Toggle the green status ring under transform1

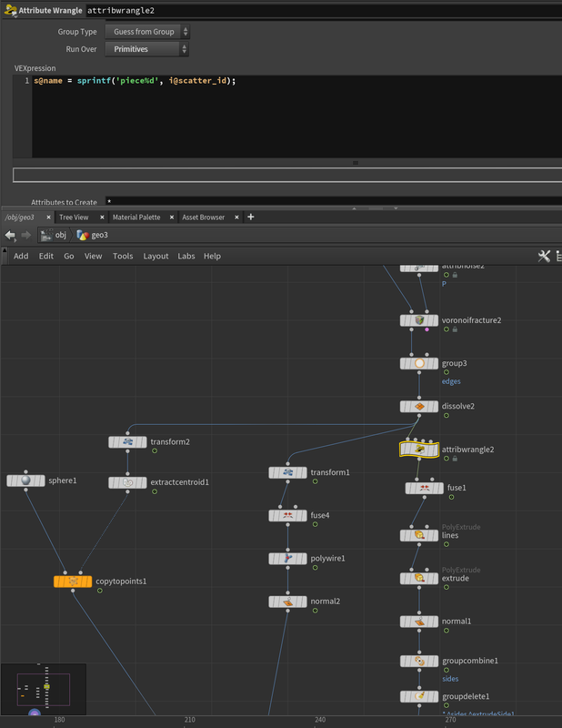316,481
